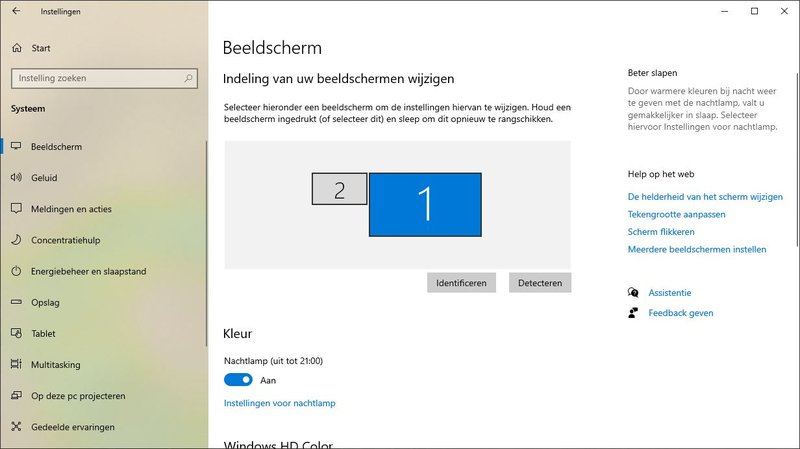Select display 2 in the layout
The height and width of the screenshot is (449, 800).
339,189
